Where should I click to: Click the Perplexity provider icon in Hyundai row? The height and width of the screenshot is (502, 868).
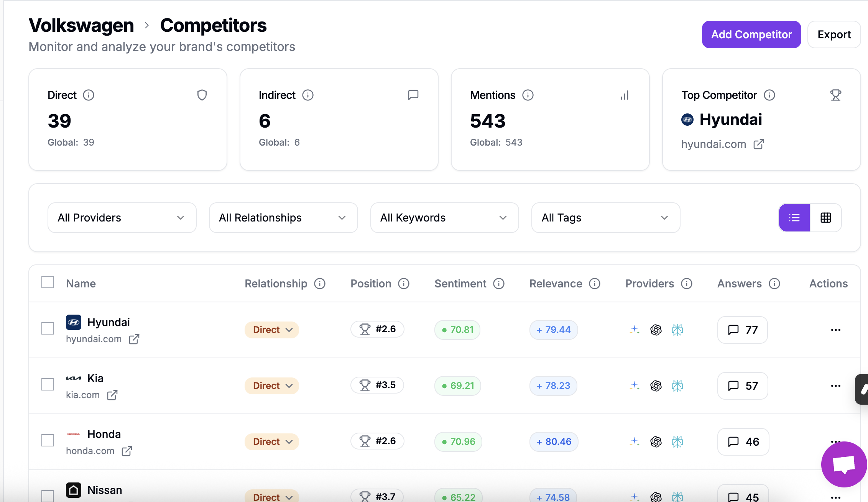677,330
